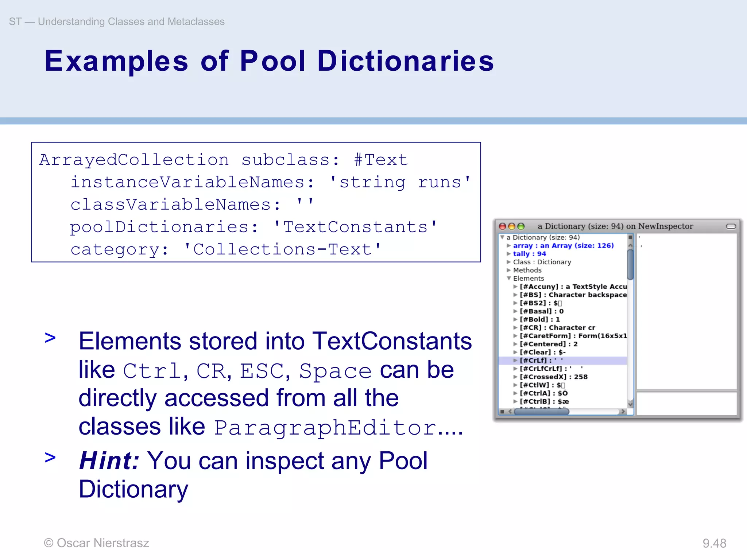Click the 'ArrayedCollection subclass: #Text' code line
The height and width of the screenshot is (560, 747).
pos(223,160)
